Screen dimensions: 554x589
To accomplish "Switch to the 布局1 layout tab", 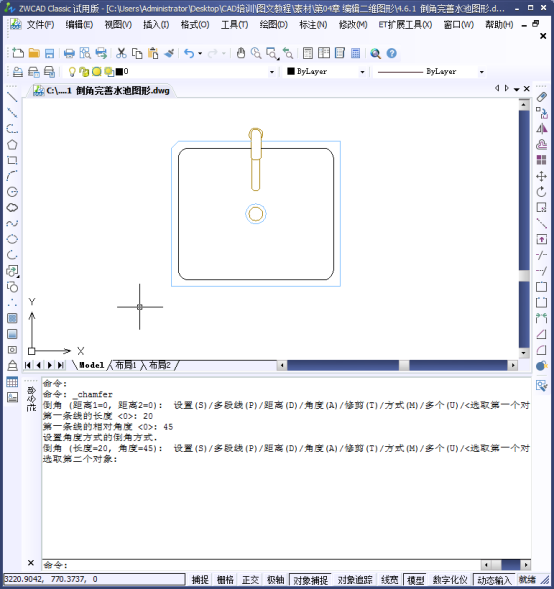I will coord(125,365).
